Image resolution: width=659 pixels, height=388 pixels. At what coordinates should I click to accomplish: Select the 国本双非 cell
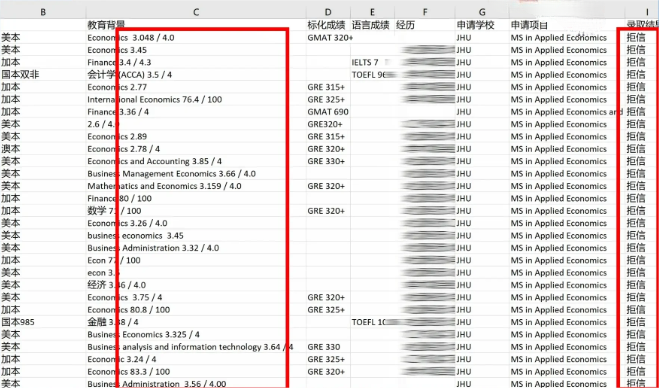(43, 75)
